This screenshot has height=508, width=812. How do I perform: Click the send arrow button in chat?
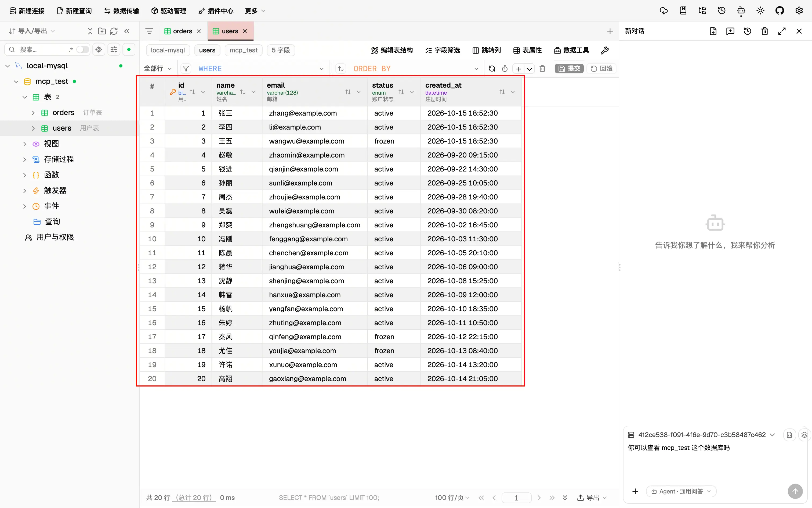point(795,491)
